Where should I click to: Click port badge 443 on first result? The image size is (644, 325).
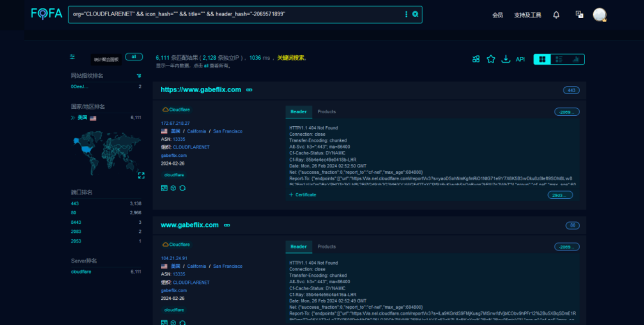(x=572, y=91)
